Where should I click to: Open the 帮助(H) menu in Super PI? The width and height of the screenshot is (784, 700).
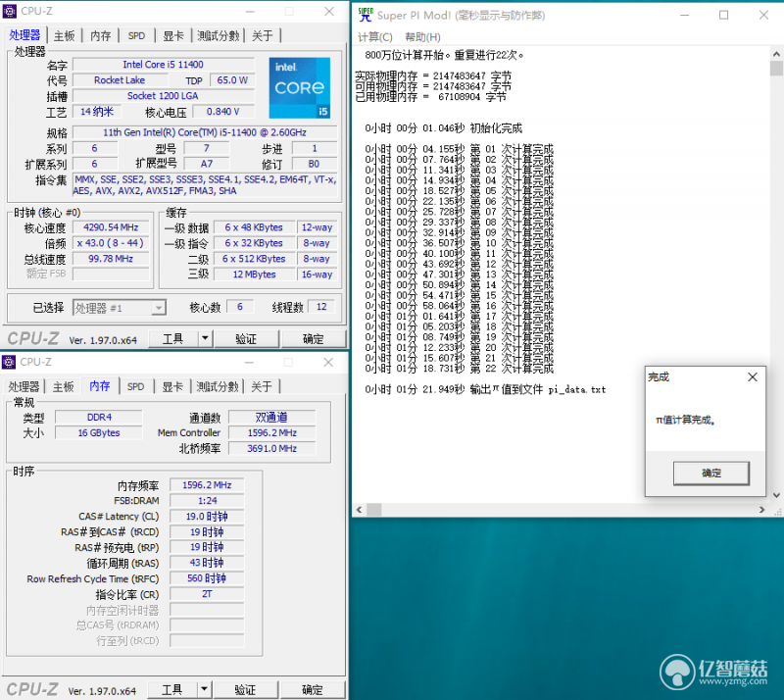tap(422, 37)
